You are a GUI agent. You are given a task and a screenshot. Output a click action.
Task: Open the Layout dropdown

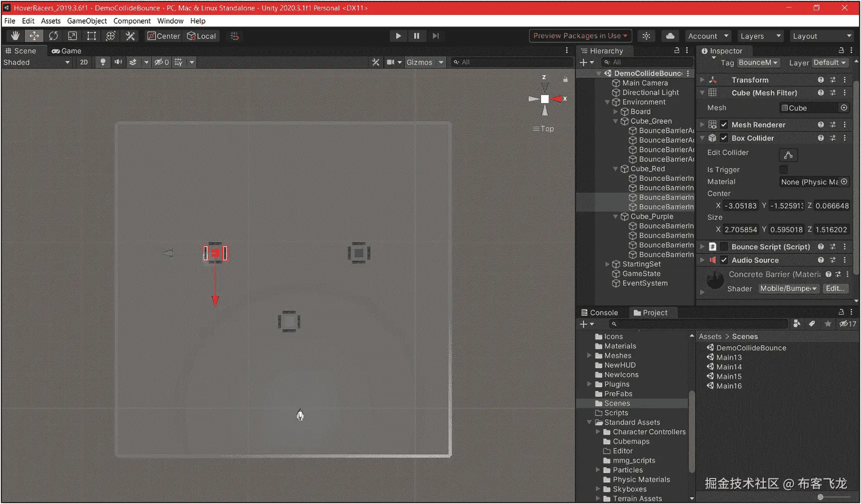pos(822,36)
